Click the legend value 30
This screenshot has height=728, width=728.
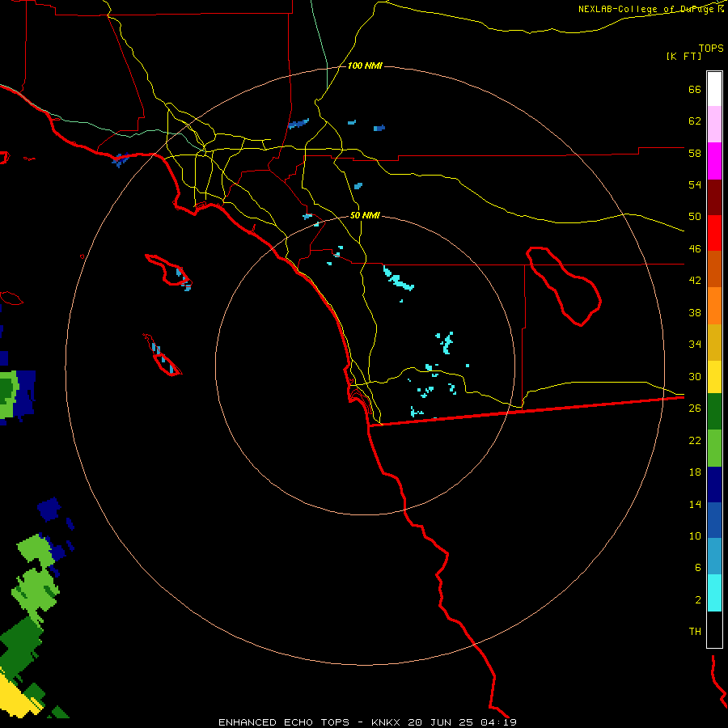[695, 376]
